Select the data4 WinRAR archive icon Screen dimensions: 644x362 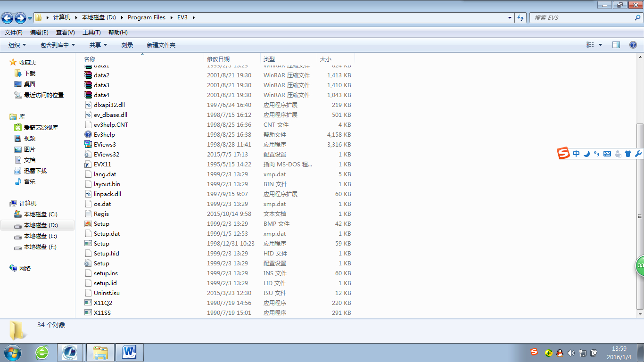(88, 95)
